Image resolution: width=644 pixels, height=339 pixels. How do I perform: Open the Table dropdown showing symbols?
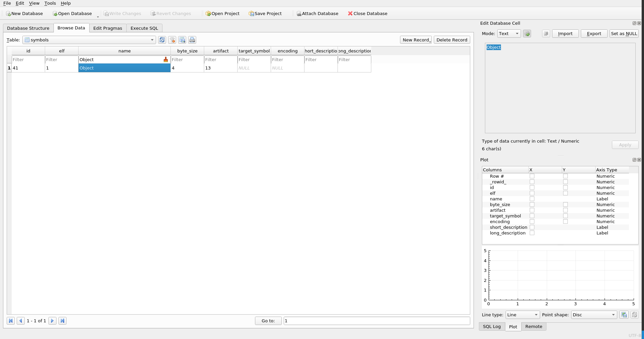[x=89, y=40]
